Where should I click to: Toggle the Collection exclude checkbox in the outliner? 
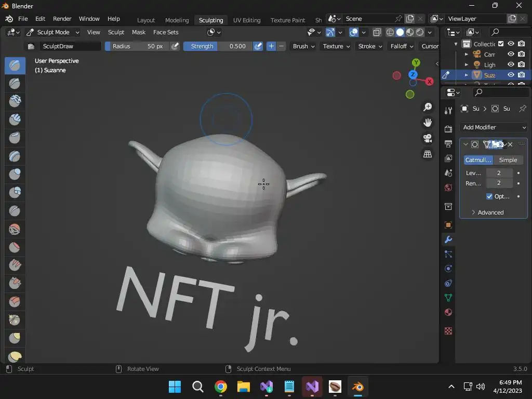point(501,44)
